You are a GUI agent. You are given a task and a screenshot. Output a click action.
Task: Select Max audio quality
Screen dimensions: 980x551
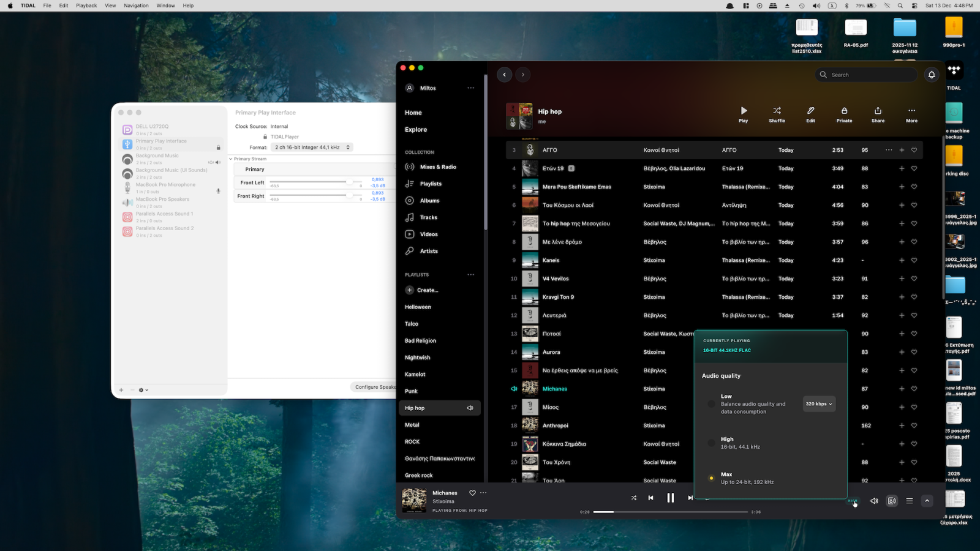point(711,478)
